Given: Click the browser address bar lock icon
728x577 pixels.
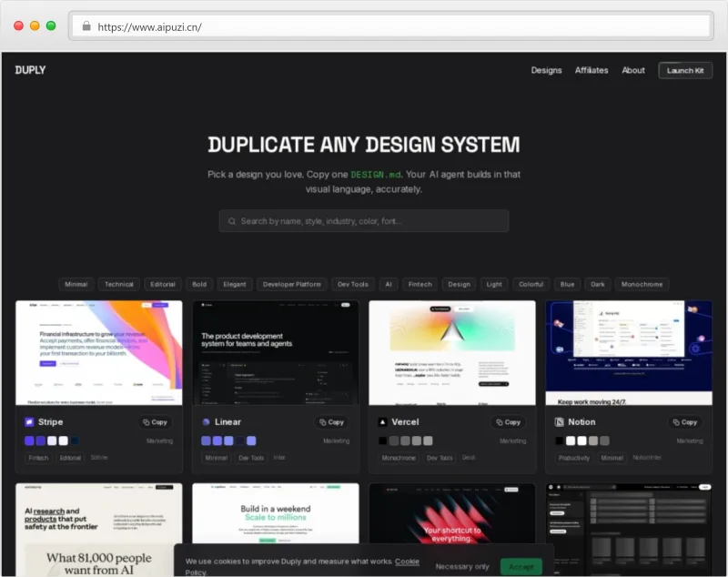Looking at the screenshot, I should (86, 26).
